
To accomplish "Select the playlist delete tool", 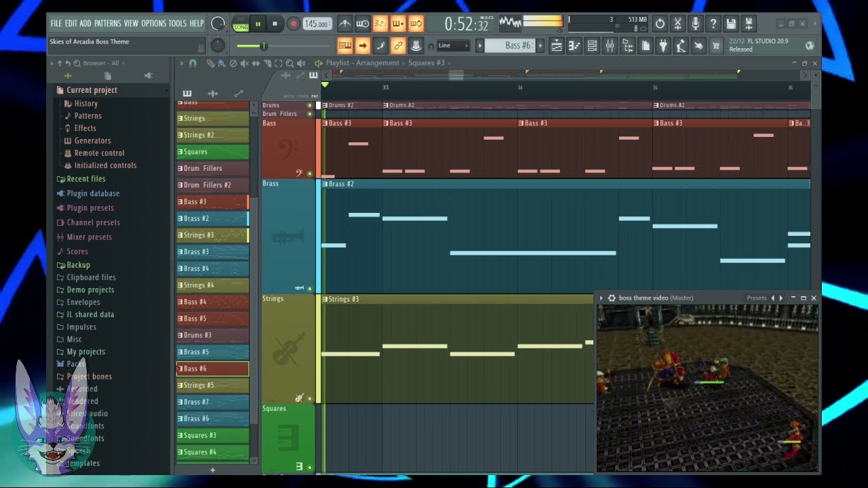I will tap(233, 63).
